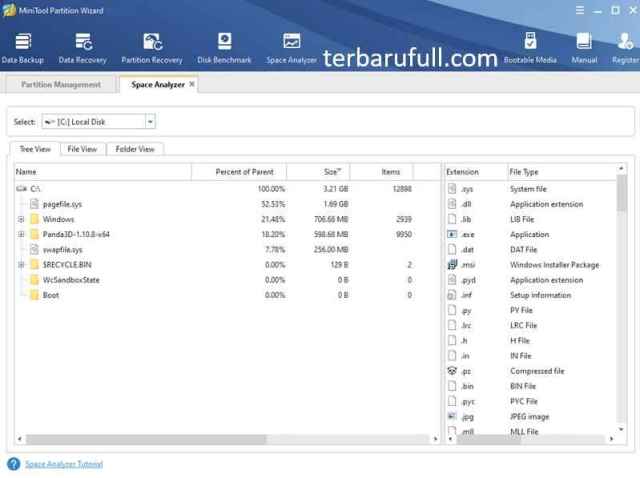Click the .jpg JPEG image icon
This screenshot has width=640, height=478.
[452, 416]
